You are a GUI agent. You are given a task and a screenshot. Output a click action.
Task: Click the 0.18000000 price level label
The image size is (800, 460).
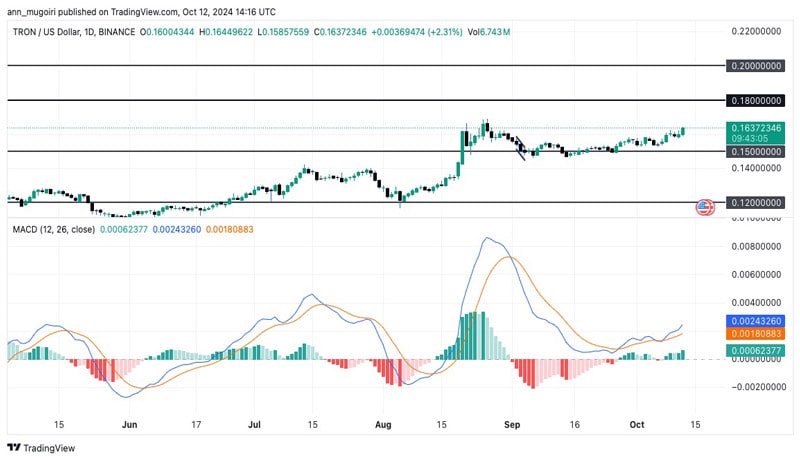(x=756, y=100)
